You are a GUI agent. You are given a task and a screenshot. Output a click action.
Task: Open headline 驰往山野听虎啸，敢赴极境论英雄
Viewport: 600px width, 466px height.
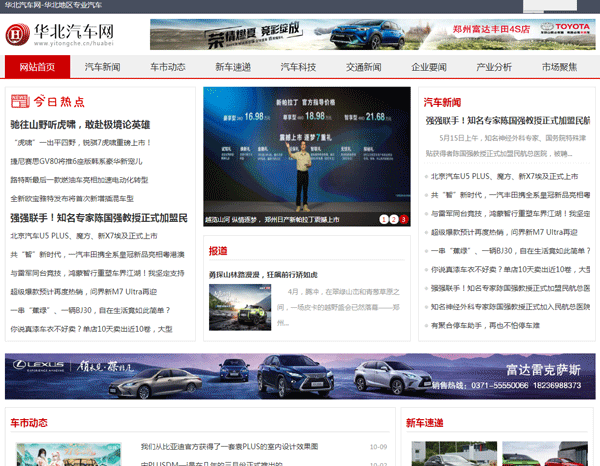point(80,124)
